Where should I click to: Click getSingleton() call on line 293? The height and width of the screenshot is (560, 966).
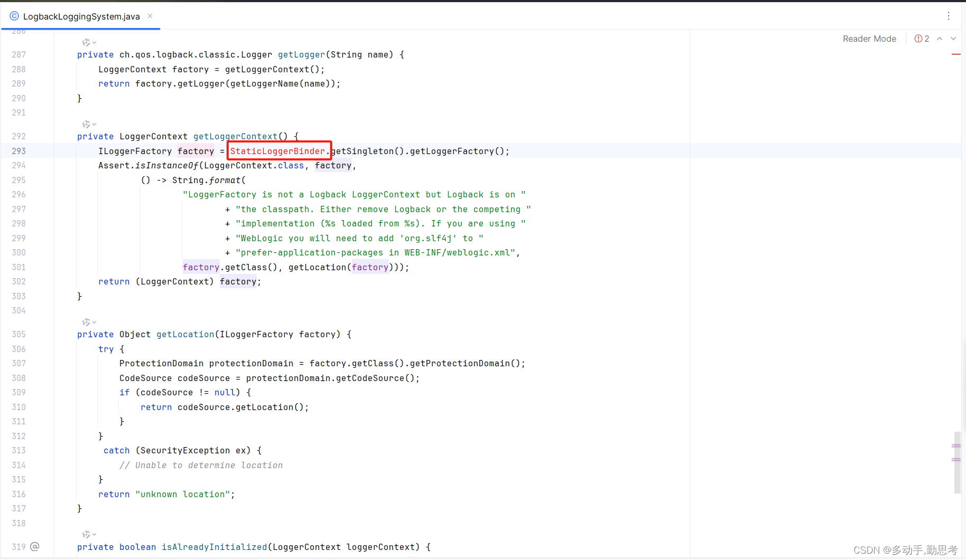coord(368,151)
